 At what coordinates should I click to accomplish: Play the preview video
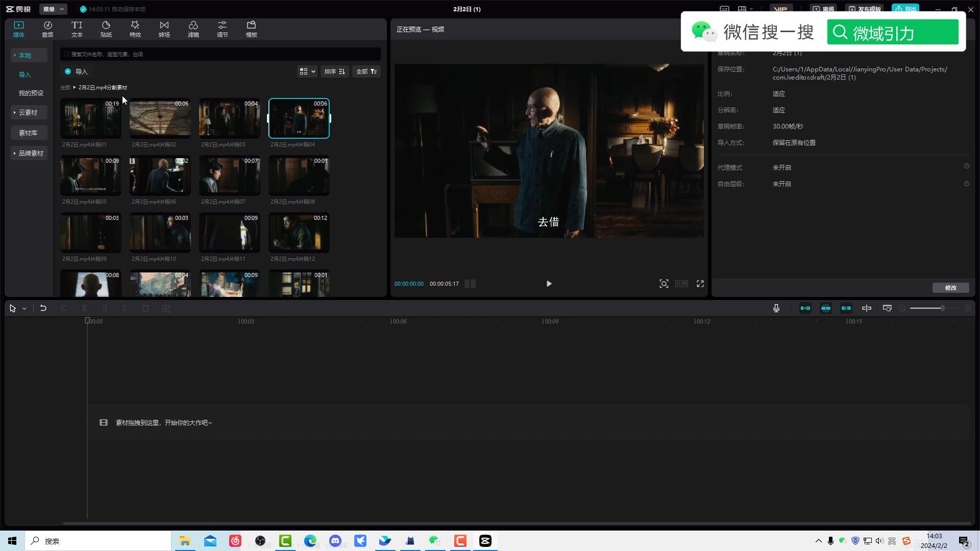coord(549,284)
